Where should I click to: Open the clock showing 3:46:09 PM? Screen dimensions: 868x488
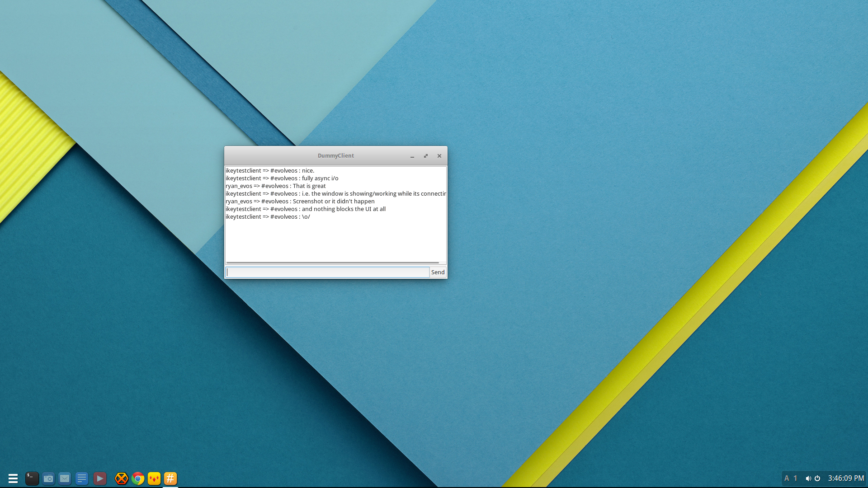point(846,478)
